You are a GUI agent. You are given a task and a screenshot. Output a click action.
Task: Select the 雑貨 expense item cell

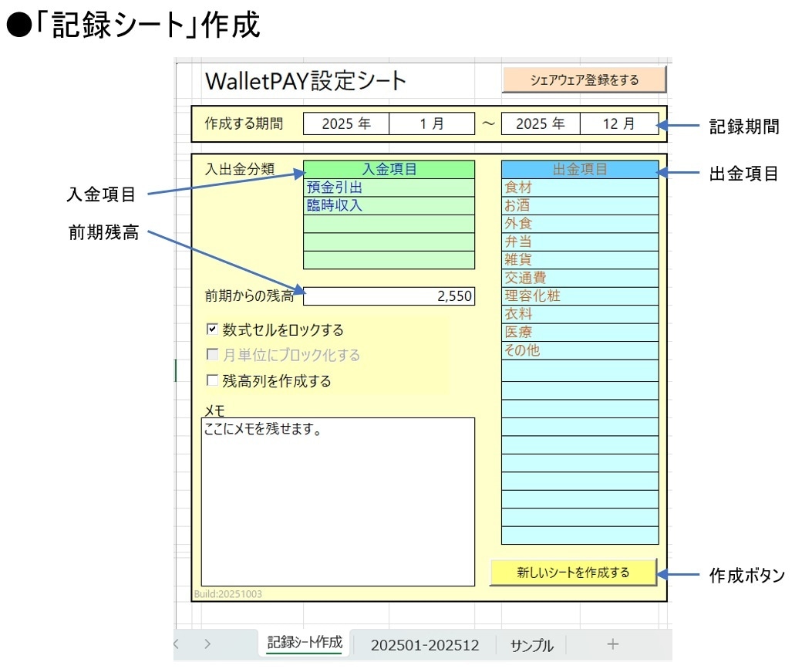click(580, 259)
